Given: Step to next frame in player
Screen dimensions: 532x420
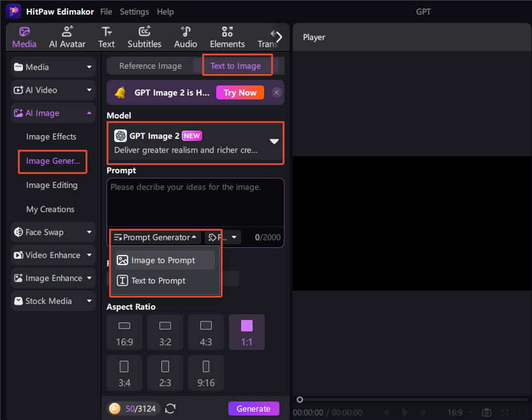Looking at the screenshot, I should 423,412.
